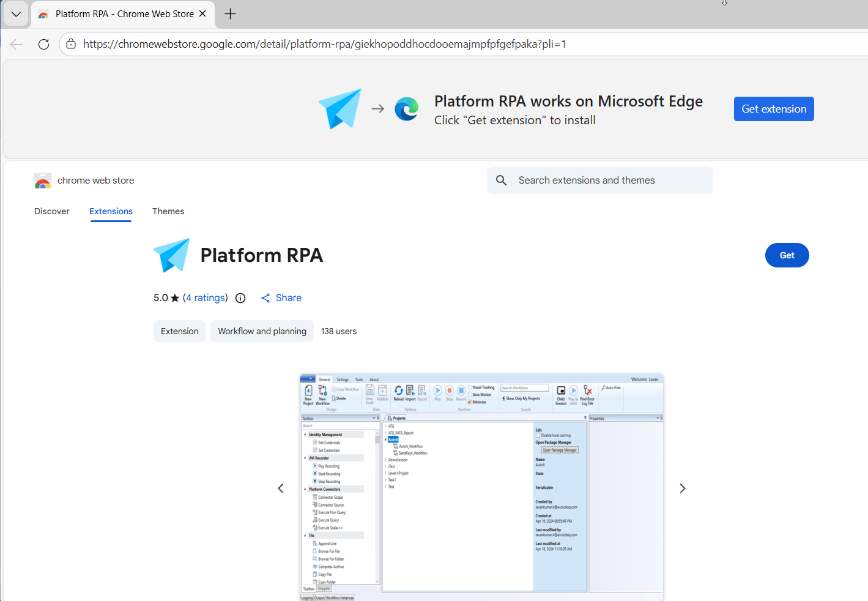The height and width of the screenshot is (601, 868).
Task: Open the Discover tab
Action: 52,211
